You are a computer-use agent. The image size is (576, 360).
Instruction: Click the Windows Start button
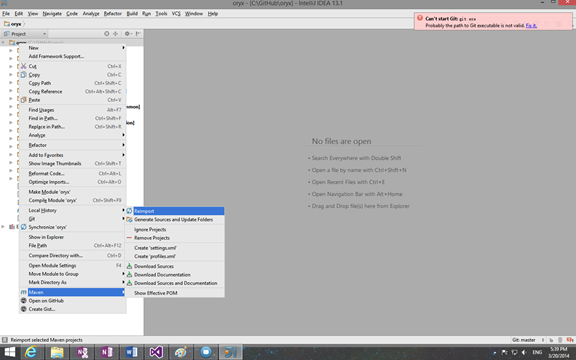click(9, 352)
